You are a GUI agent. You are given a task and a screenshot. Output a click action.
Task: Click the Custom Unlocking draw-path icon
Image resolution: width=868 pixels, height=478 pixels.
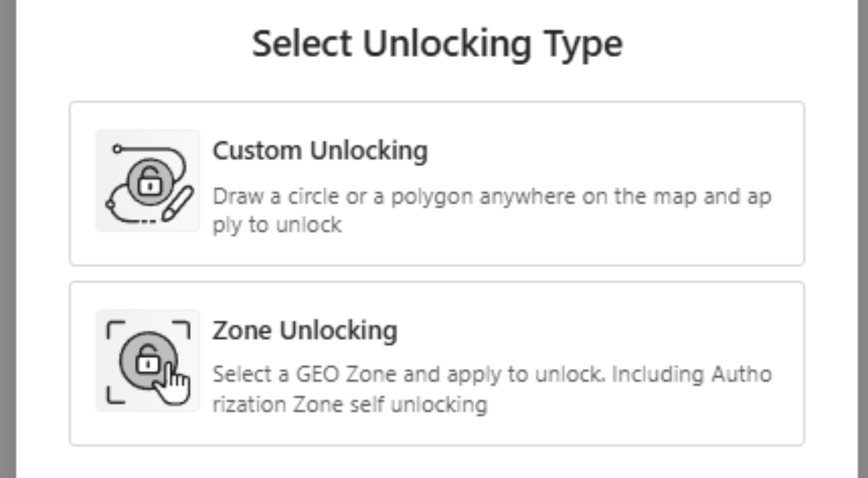coord(147,181)
